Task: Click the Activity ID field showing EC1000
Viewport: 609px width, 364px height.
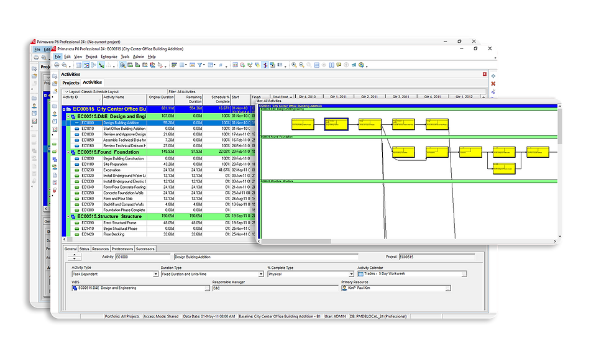Action: click(142, 257)
